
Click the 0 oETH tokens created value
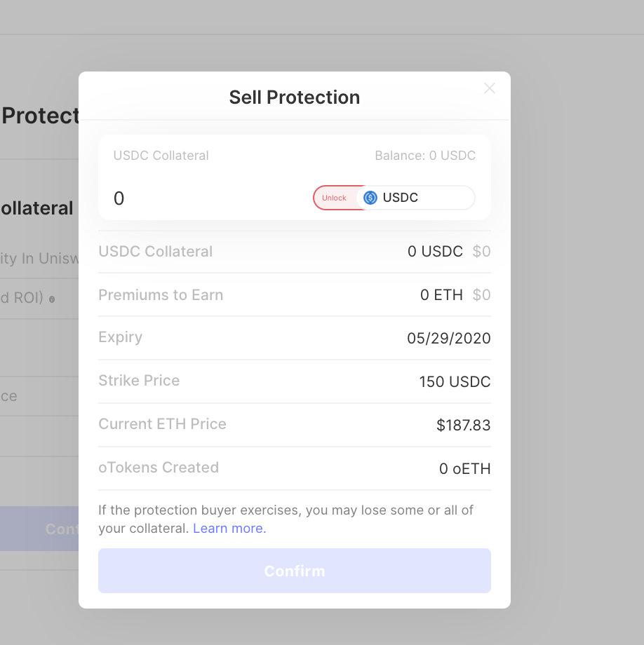point(464,469)
